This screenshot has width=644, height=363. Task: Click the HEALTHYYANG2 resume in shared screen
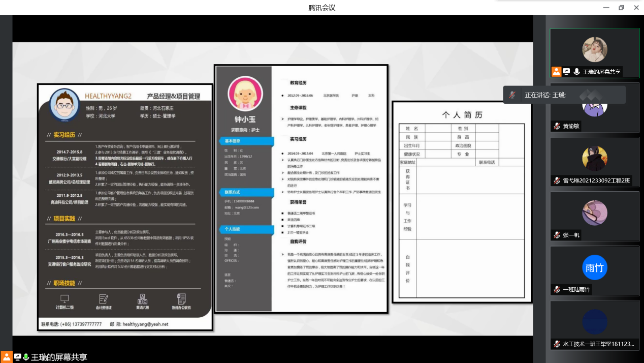coord(125,207)
